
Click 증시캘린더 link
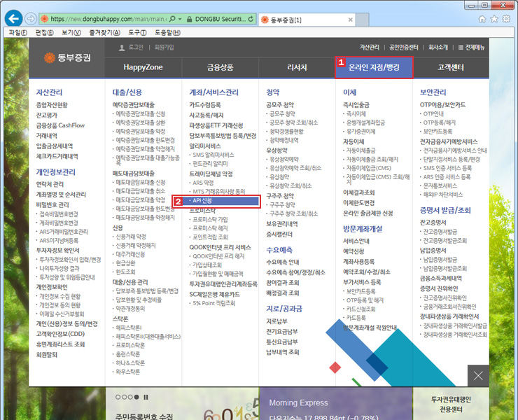pos(279,234)
